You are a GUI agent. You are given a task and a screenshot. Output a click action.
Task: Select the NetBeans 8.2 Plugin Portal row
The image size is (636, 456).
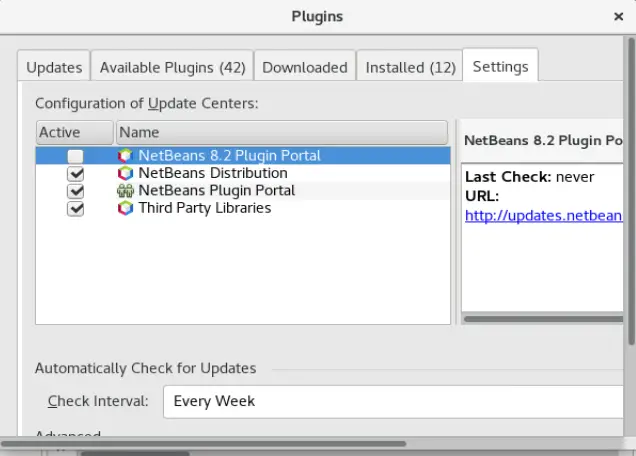click(243, 156)
